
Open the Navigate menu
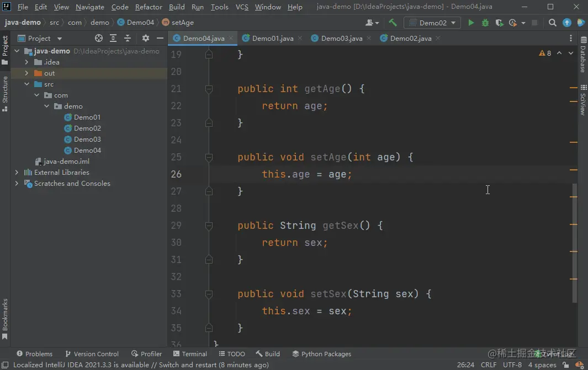[89, 7]
